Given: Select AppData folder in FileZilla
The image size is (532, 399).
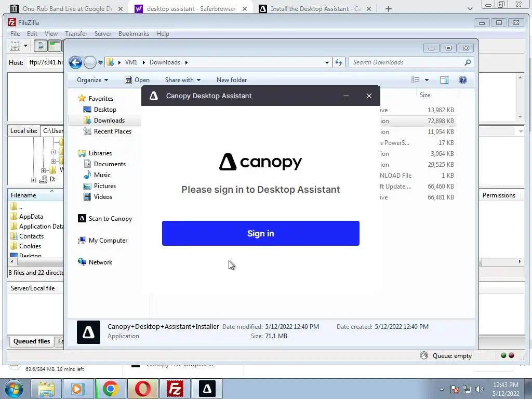Looking at the screenshot, I should pyautogui.click(x=27, y=217).
